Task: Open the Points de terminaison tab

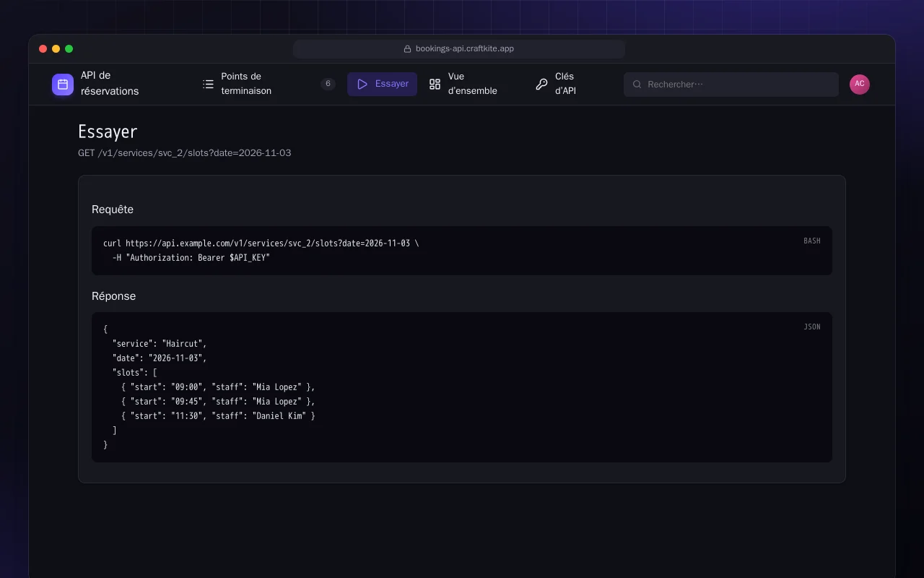Action: point(269,84)
